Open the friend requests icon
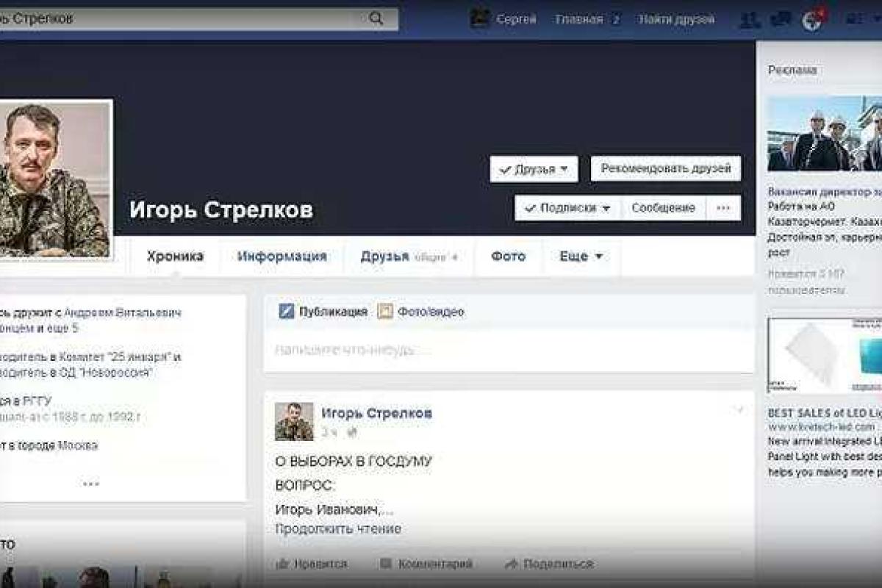The height and width of the screenshot is (588, 882). 750,19
